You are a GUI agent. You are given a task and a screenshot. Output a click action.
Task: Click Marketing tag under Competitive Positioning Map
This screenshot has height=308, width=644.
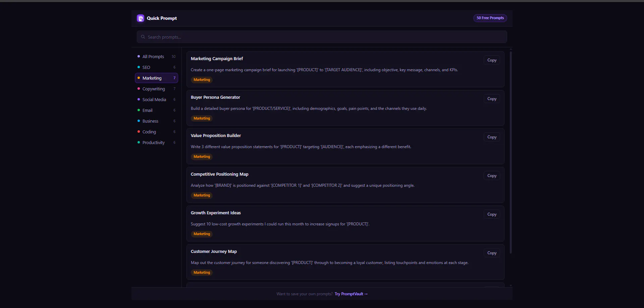point(202,195)
